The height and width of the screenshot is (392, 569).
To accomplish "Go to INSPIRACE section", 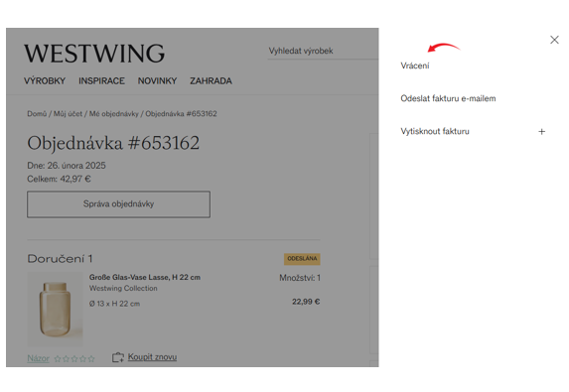I will 101,80.
